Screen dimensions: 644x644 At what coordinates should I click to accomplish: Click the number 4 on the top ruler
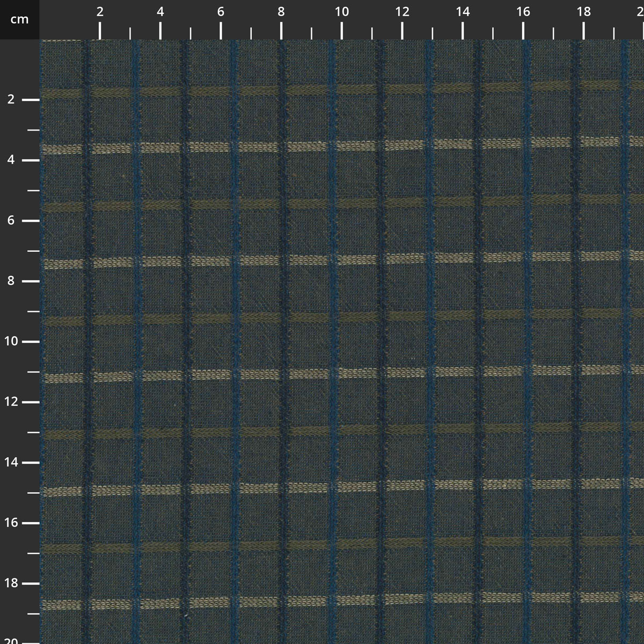[160, 12]
